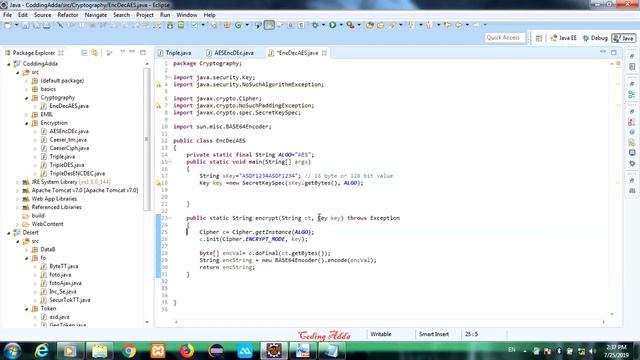Viewport: 640px width, 360px height.
Task: Open the Run button dropdown arrow
Action: tap(341, 25)
